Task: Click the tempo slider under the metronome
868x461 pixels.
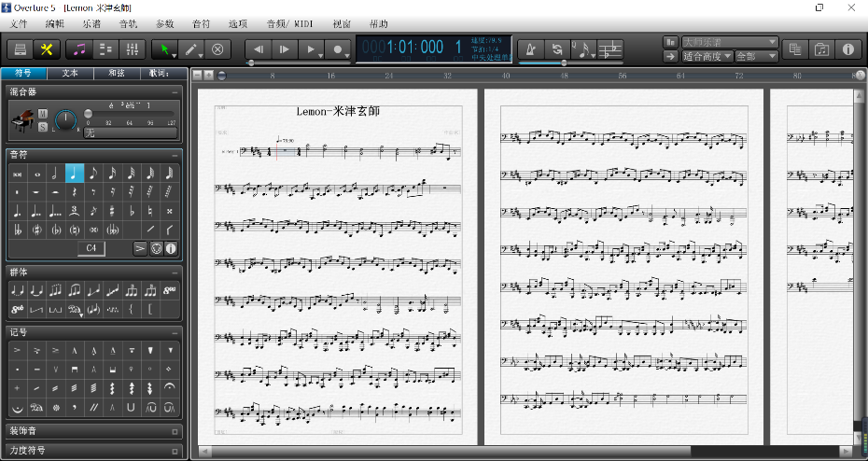Action: (x=572, y=63)
